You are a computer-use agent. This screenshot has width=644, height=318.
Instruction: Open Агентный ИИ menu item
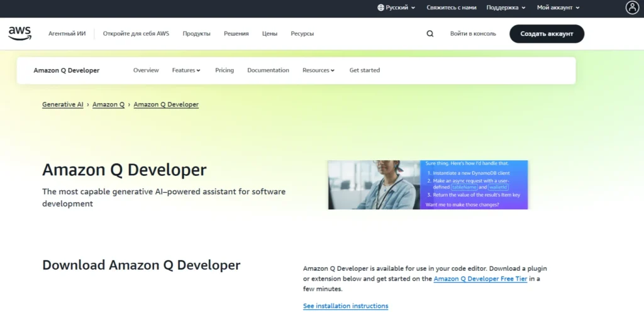click(x=67, y=34)
